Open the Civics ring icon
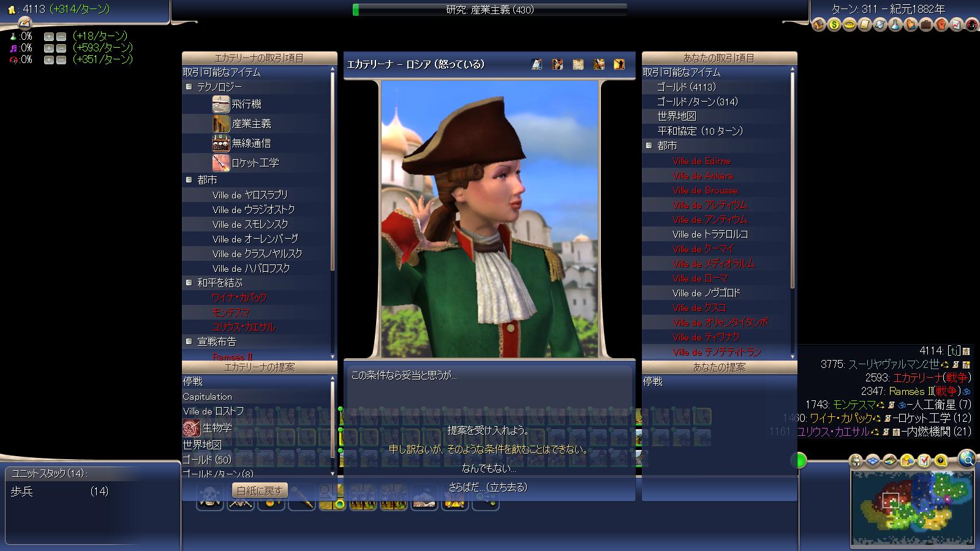 849,25
